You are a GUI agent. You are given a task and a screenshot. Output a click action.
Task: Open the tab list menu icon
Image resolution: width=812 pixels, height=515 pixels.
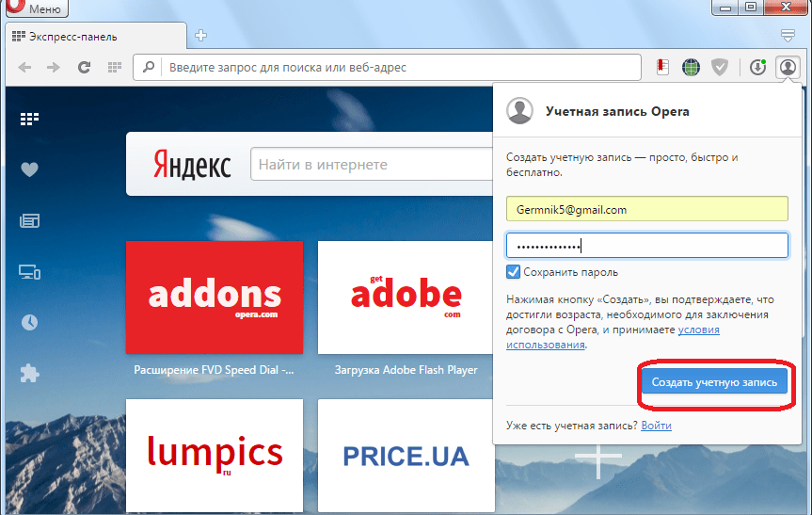coord(788,35)
